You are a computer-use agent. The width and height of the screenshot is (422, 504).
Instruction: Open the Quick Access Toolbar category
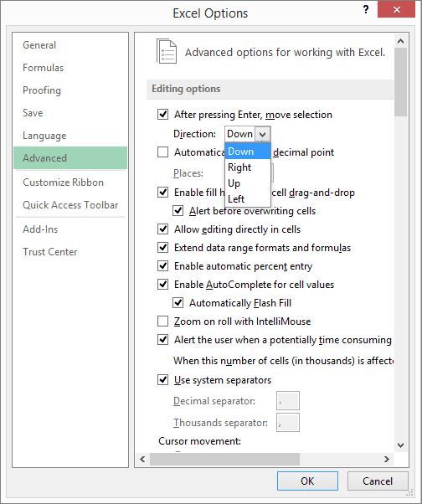click(70, 205)
